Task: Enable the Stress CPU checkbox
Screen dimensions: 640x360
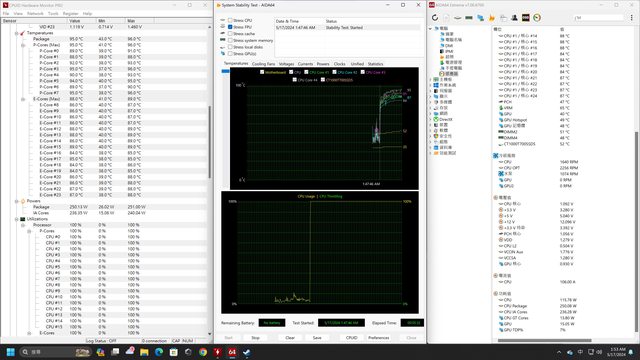Action: (230, 20)
